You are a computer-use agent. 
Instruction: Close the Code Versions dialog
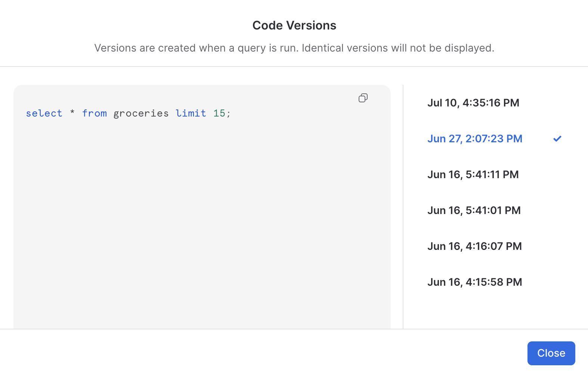pyautogui.click(x=551, y=353)
